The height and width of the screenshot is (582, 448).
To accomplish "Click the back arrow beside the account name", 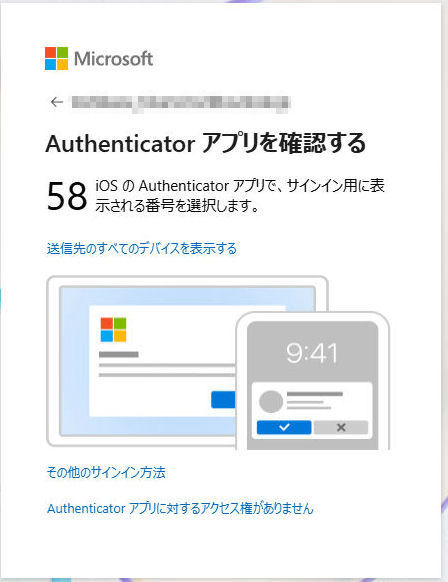I will (57, 102).
